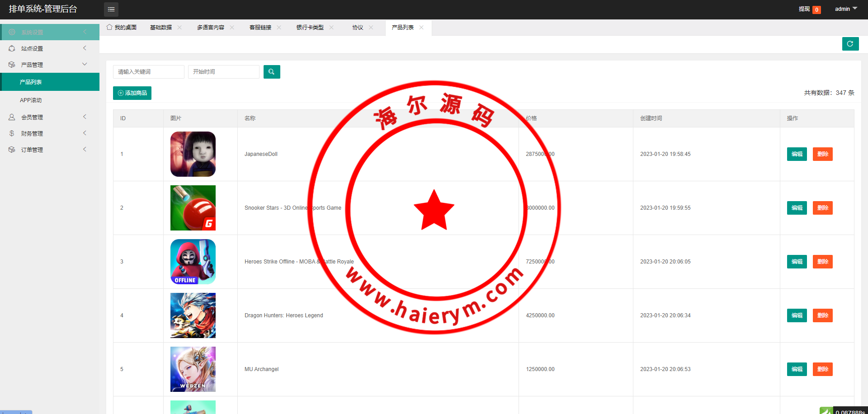Viewport: 868px width, 414px height.
Task: Switch to the 客服链接 tab
Action: click(260, 28)
